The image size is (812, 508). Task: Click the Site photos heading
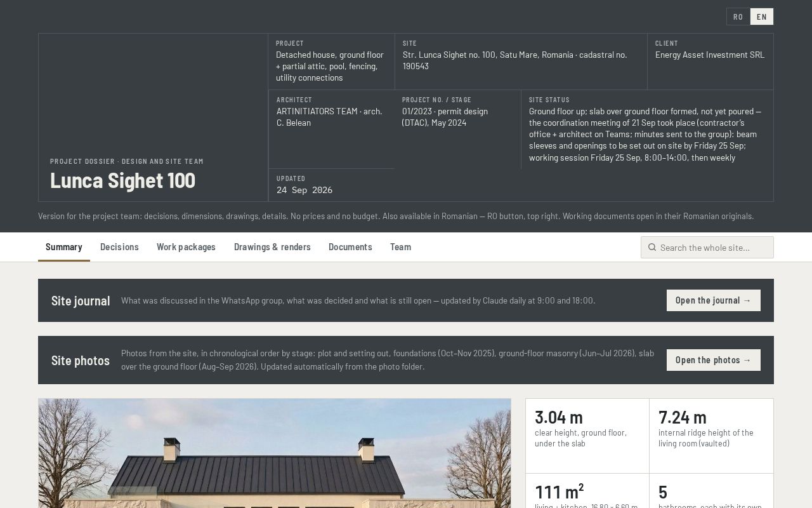coord(81,360)
